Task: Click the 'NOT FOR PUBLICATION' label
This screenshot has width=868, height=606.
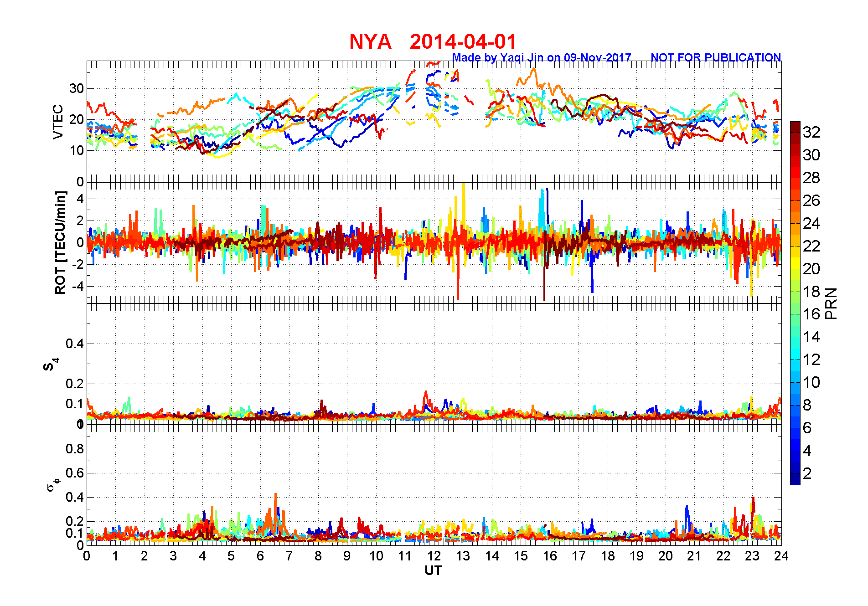Action: pos(716,57)
